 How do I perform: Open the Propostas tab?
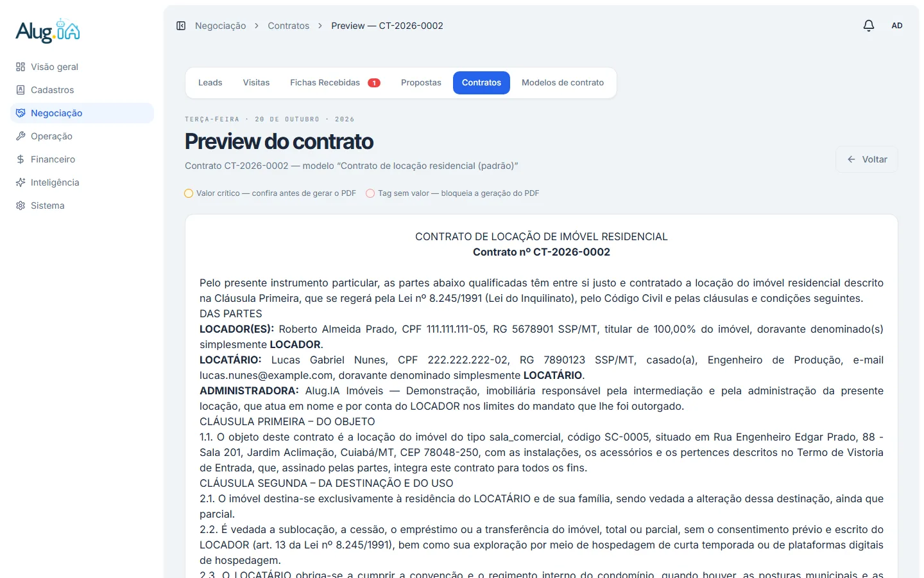[421, 83]
